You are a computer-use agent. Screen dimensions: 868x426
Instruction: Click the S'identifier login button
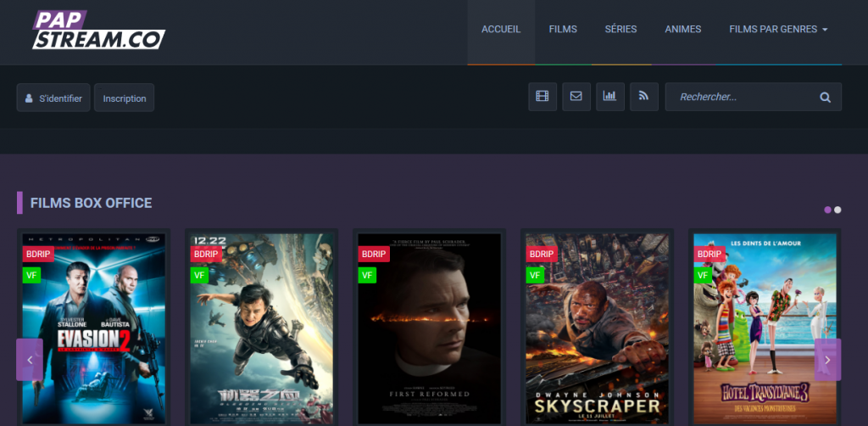coord(53,98)
